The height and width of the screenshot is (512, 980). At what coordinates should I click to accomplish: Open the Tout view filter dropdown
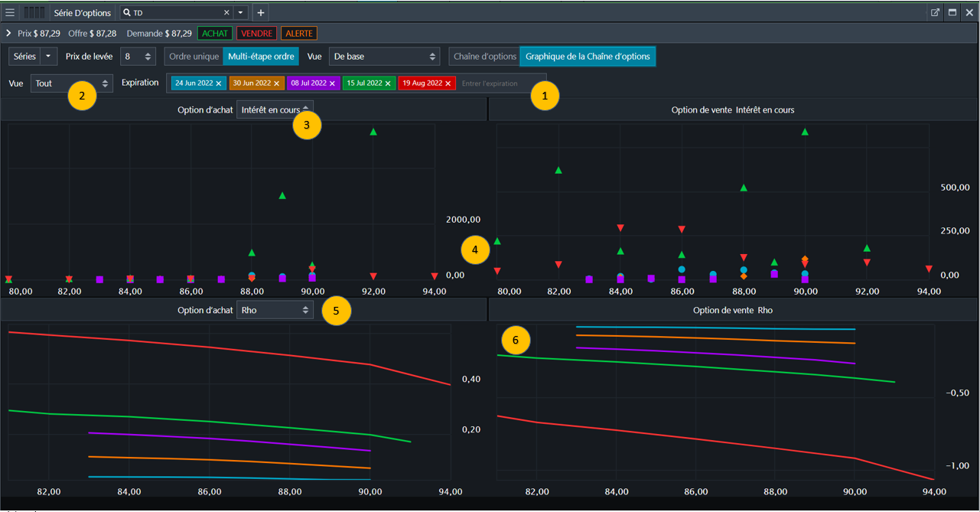[72, 83]
